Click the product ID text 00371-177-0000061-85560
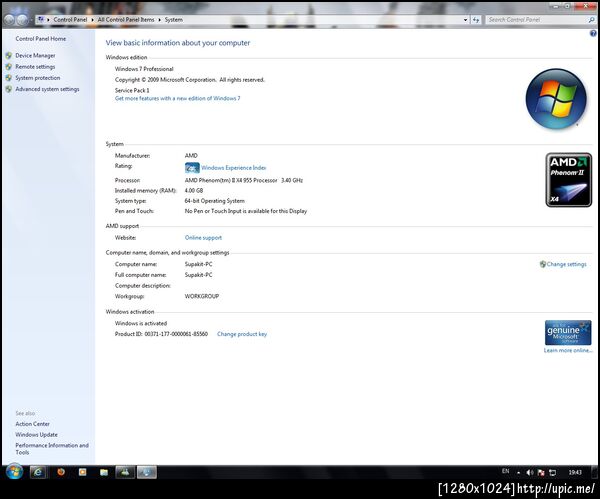This screenshot has width=600, height=499. coord(176,334)
